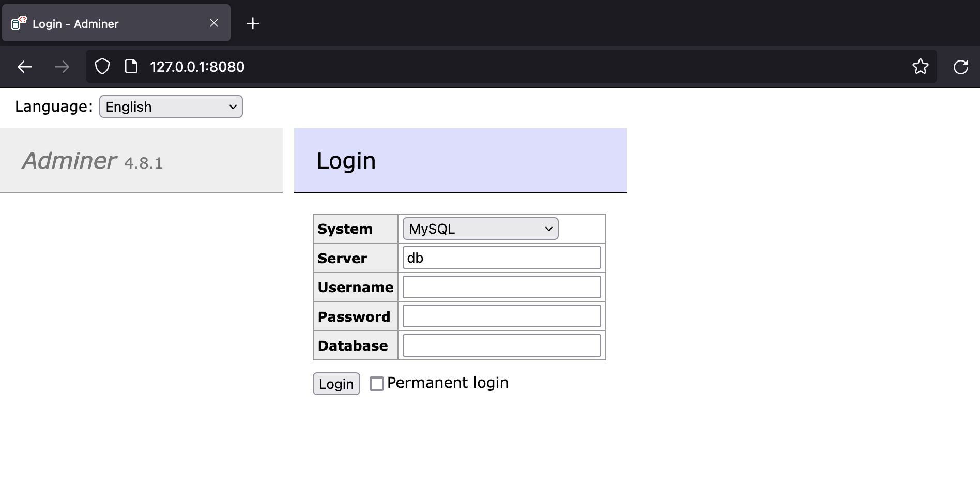Click the Password field
This screenshot has height=484, width=980.
point(500,316)
